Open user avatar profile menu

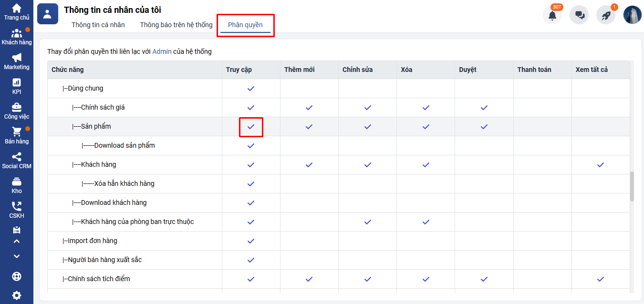[x=633, y=15]
